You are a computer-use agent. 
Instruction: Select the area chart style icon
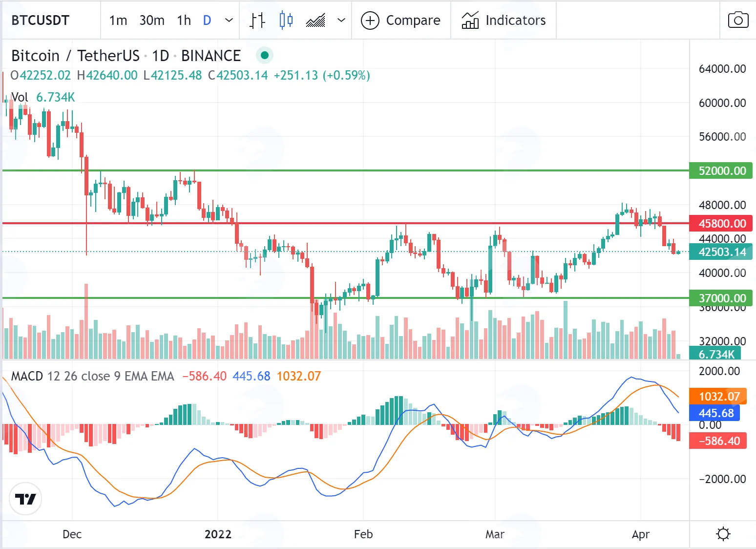pyautogui.click(x=315, y=21)
